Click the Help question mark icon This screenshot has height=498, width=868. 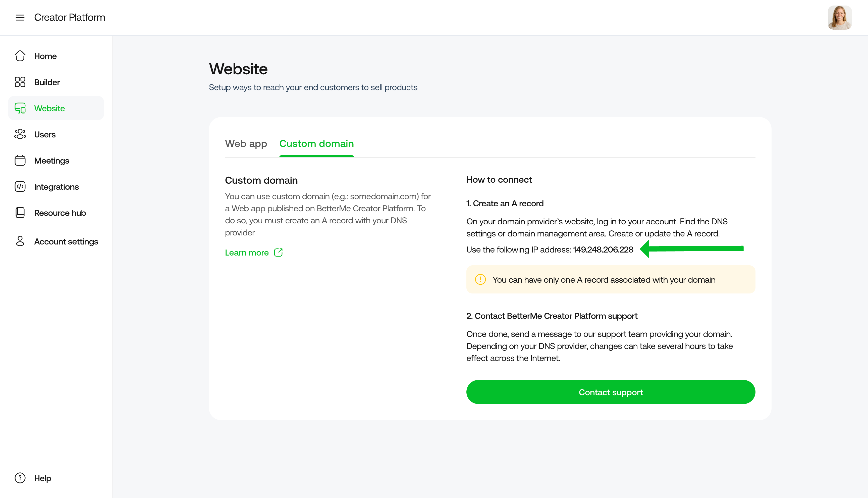(20, 478)
